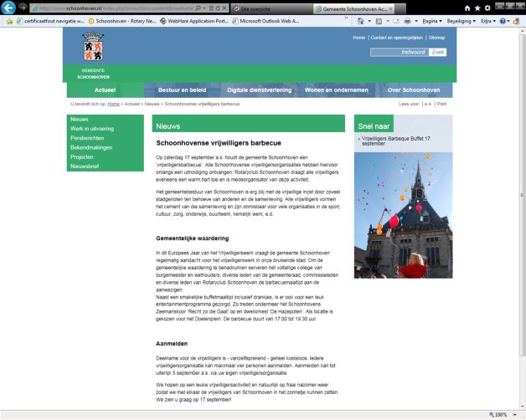The height and width of the screenshot is (420, 526).
Task: Open Projecten in the sidebar
Action: pos(81,156)
